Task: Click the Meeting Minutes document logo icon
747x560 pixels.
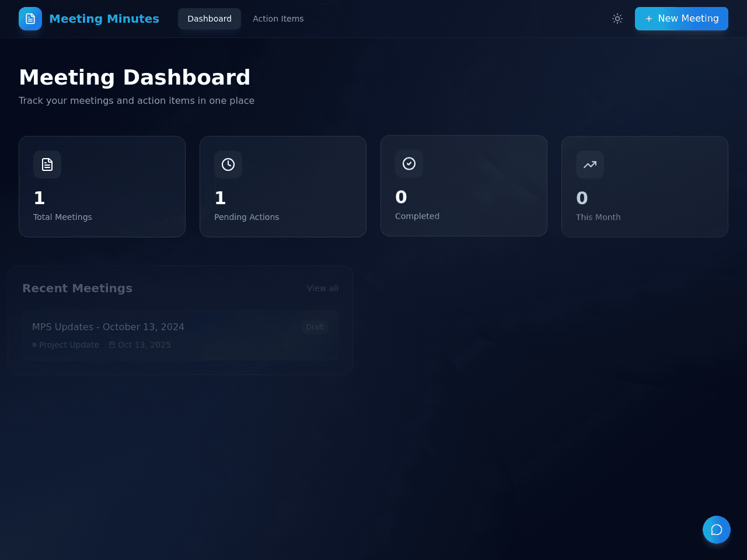Action: click(x=30, y=19)
